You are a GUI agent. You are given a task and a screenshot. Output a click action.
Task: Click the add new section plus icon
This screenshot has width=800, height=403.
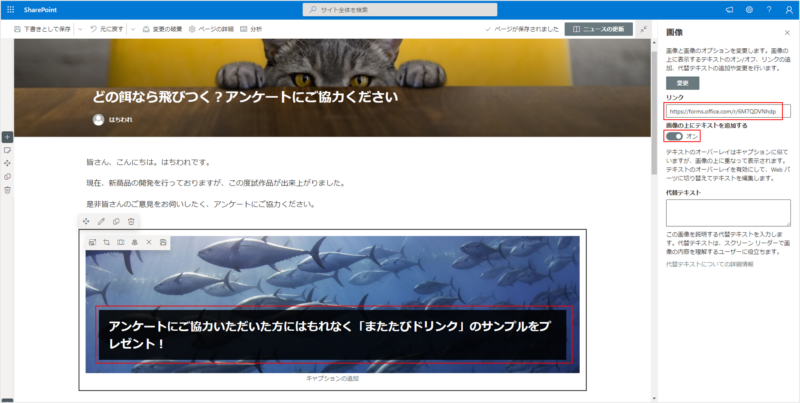pos(7,136)
